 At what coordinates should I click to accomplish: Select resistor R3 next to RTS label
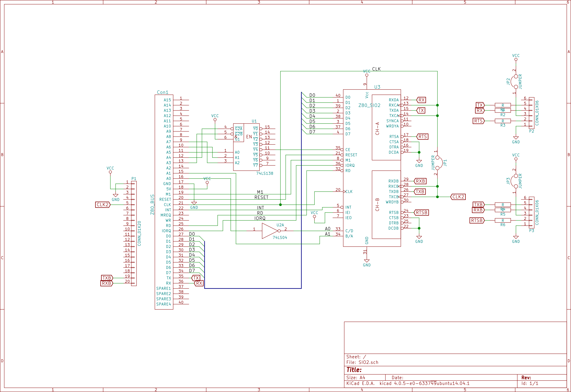click(503, 121)
